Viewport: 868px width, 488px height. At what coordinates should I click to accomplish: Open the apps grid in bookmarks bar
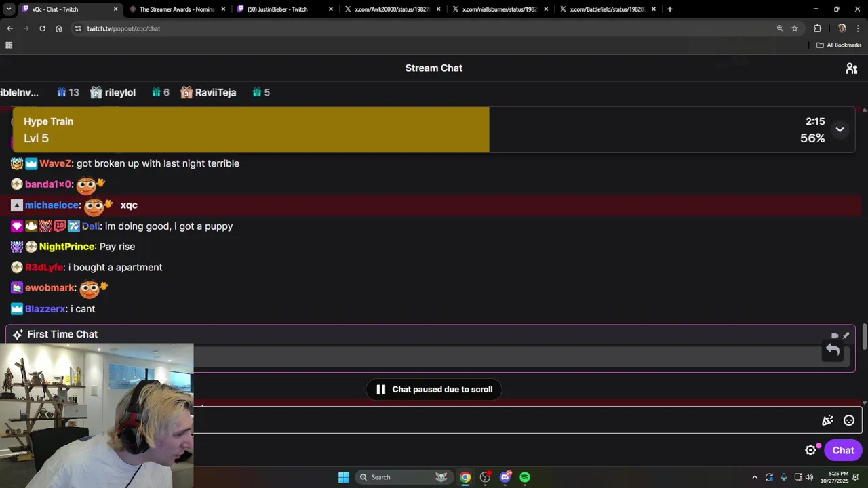point(9,45)
